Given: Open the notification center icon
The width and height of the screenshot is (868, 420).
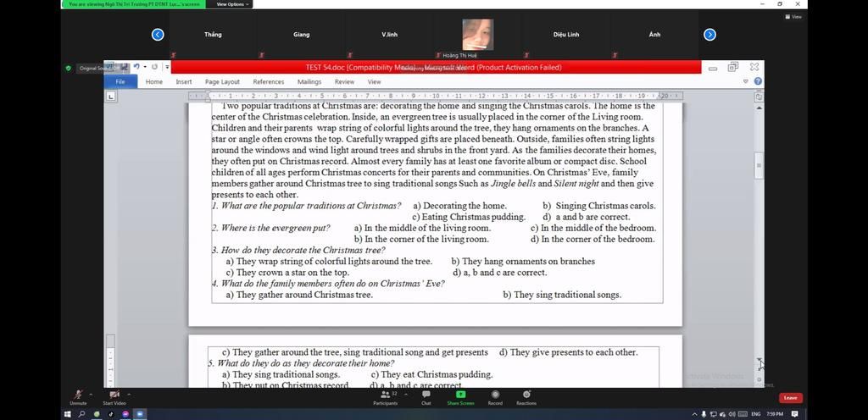Looking at the screenshot, I should [x=795, y=414].
